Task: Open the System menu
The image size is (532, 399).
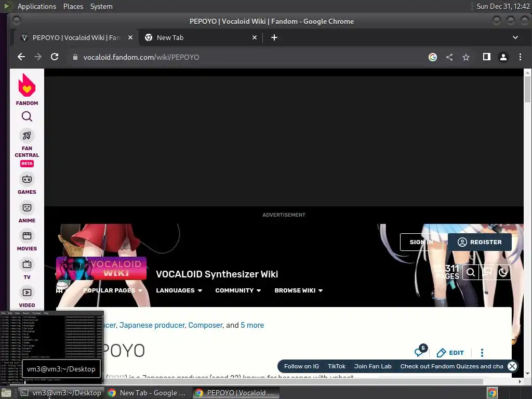Action: tap(101, 6)
